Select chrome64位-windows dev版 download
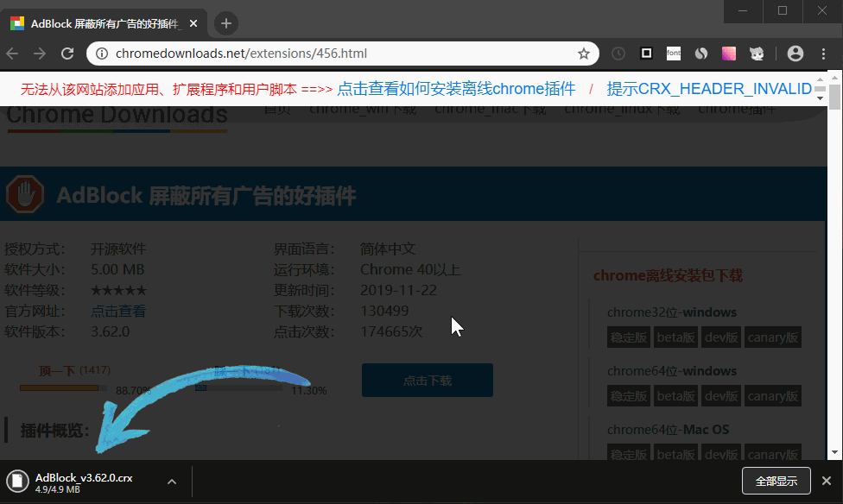Image resolution: width=843 pixels, height=504 pixels. pos(721,396)
